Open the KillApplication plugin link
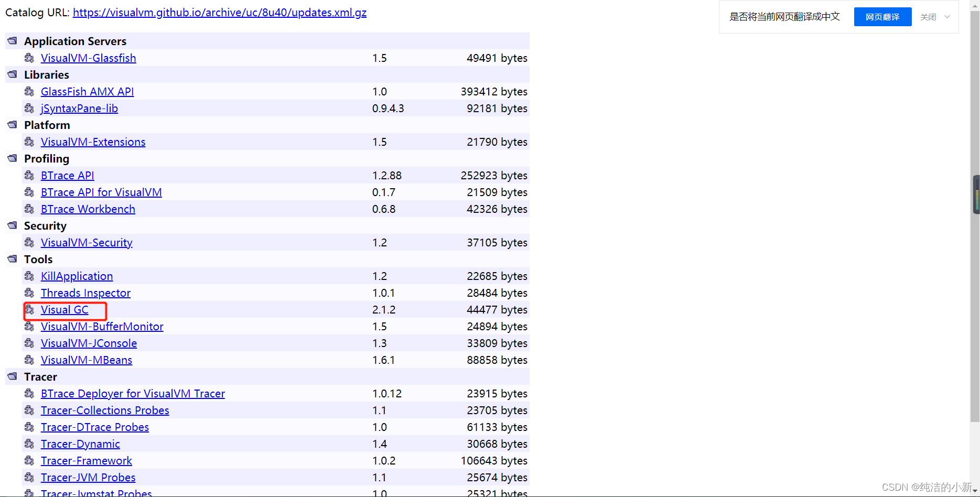Viewport: 980px width, 497px height. [x=77, y=276]
